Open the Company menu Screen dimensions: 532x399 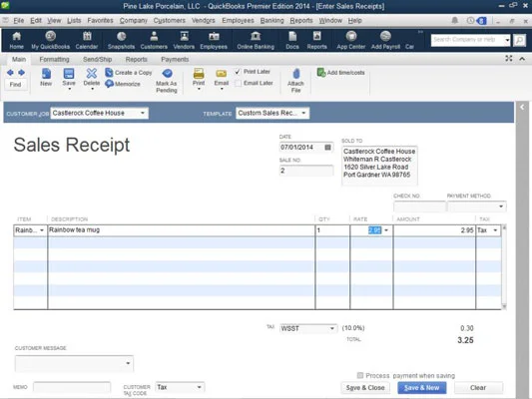tap(134, 21)
